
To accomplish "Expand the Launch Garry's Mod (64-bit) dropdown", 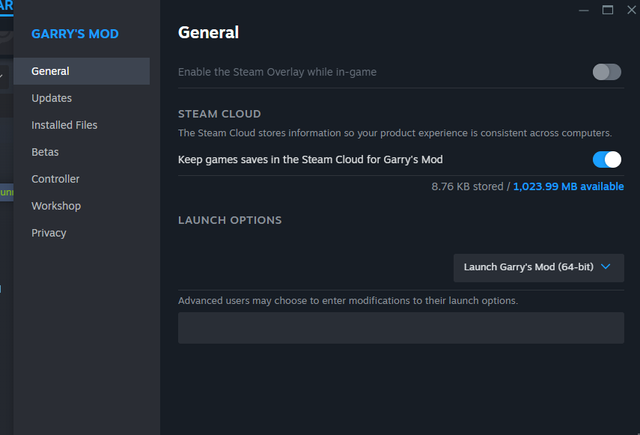I will coord(538,268).
